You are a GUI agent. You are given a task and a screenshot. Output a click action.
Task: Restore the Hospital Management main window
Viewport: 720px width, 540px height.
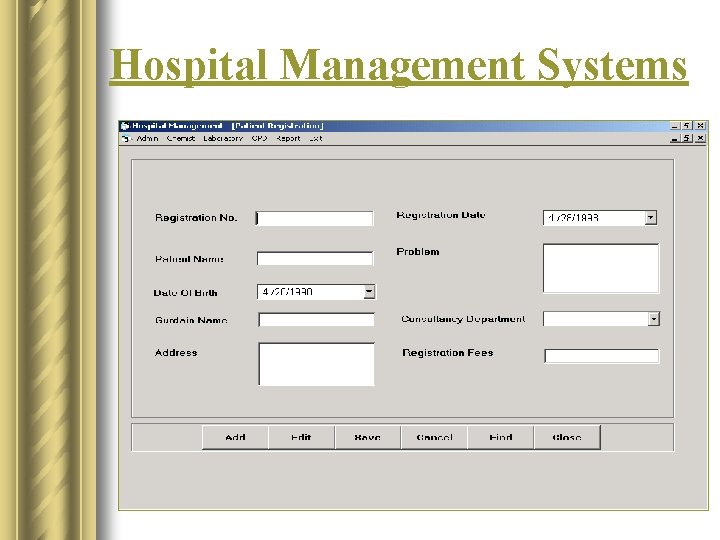[686, 125]
